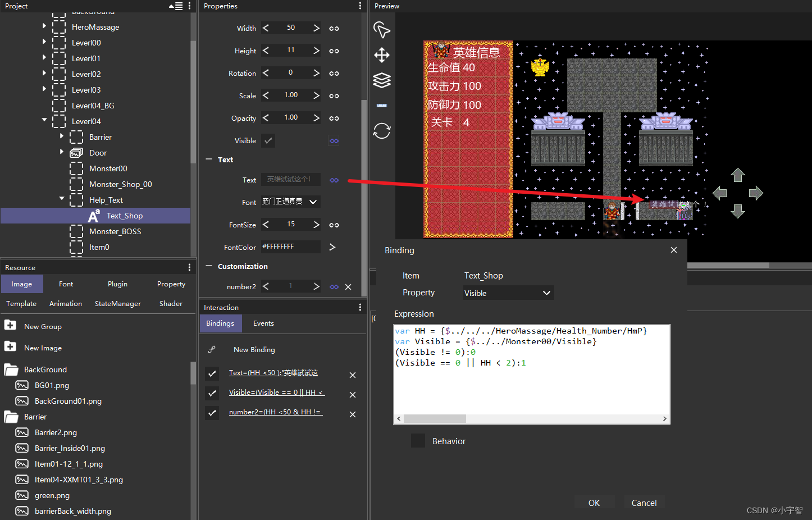Screen dimensions: 812x520
Task: Toggle the Visible property checkbox
Action: coord(268,140)
